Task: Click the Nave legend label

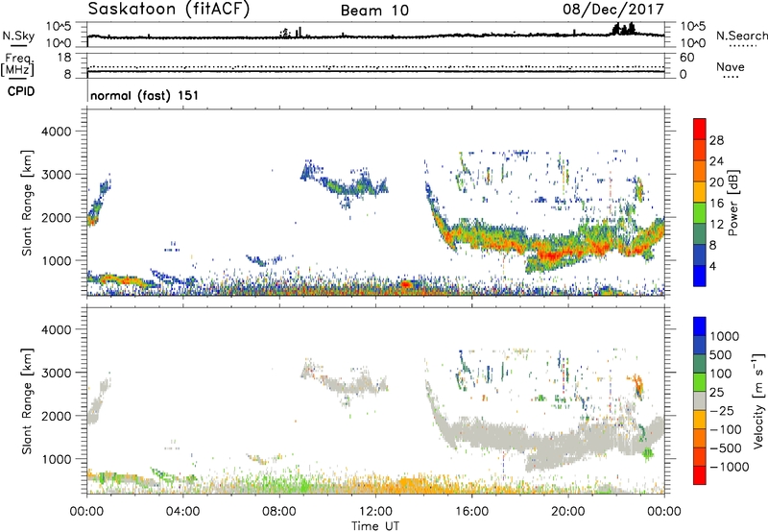Action: pyautogui.click(x=731, y=66)
